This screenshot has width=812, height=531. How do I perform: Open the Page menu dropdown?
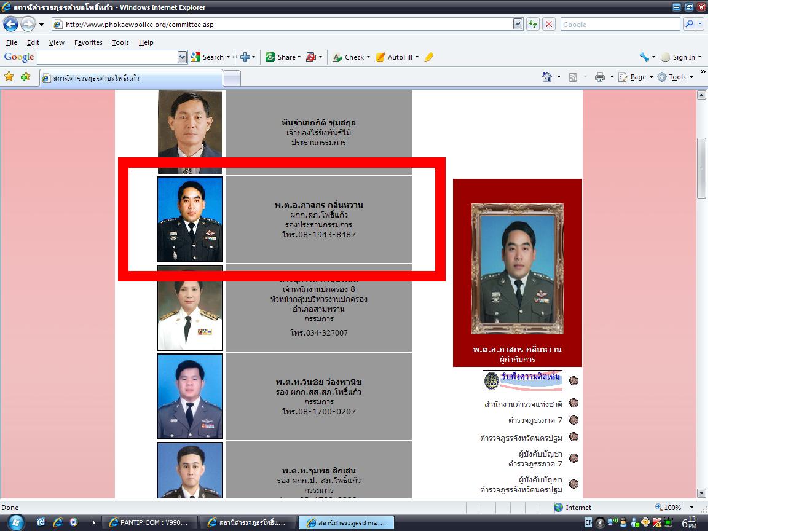tap(635, 77)
